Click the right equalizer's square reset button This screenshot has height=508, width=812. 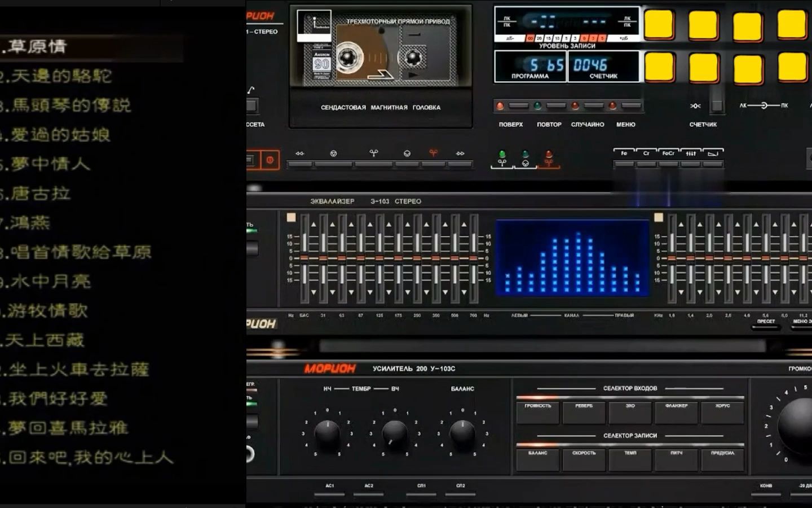(x=659, y=217)
